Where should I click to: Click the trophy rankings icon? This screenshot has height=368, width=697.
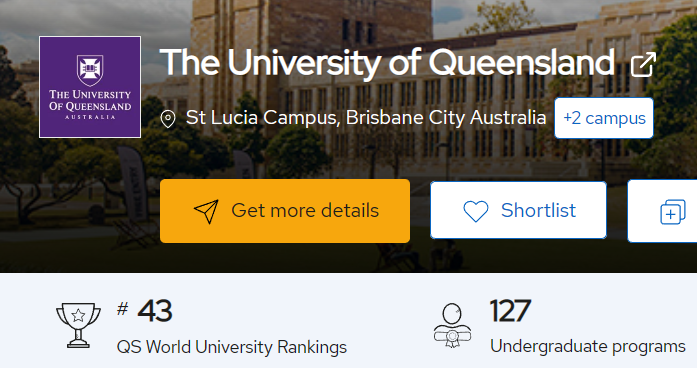click(x=78, y=325)
